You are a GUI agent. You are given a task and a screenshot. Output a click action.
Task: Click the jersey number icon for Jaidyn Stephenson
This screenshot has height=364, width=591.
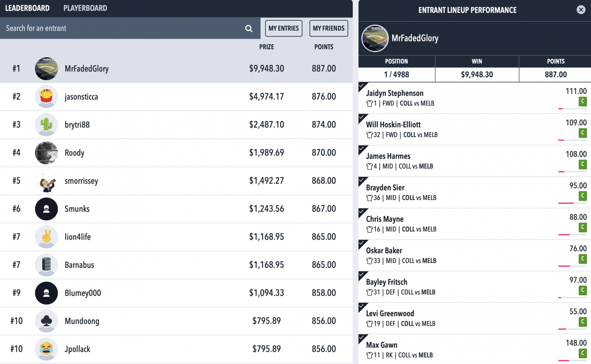point(369,104)
